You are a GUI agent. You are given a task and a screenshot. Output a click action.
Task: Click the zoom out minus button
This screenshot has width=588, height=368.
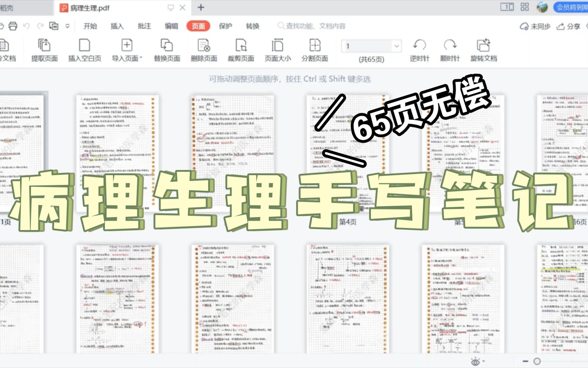[525, 361]
